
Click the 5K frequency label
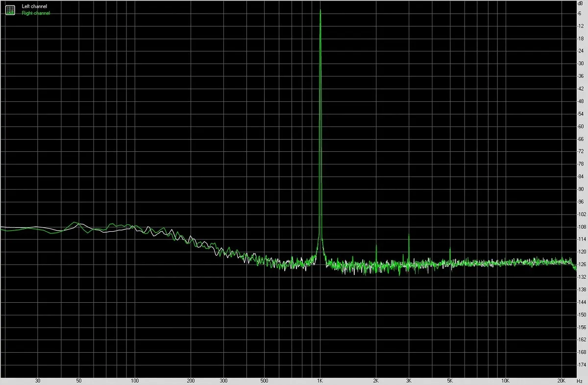tap(450, 380)
